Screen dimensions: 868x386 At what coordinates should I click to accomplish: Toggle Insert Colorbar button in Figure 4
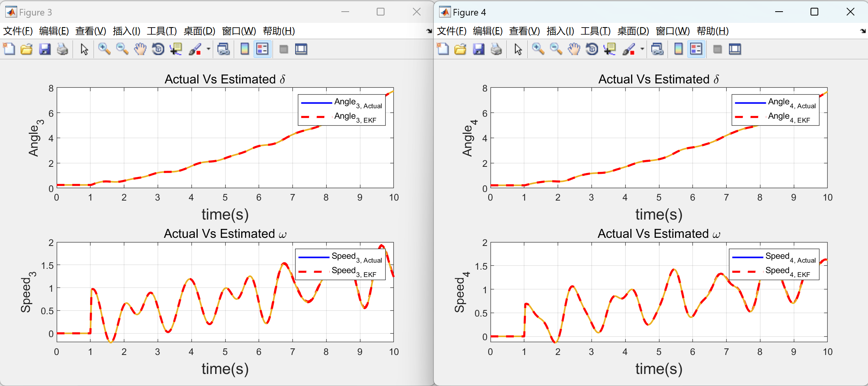(678, 49)
